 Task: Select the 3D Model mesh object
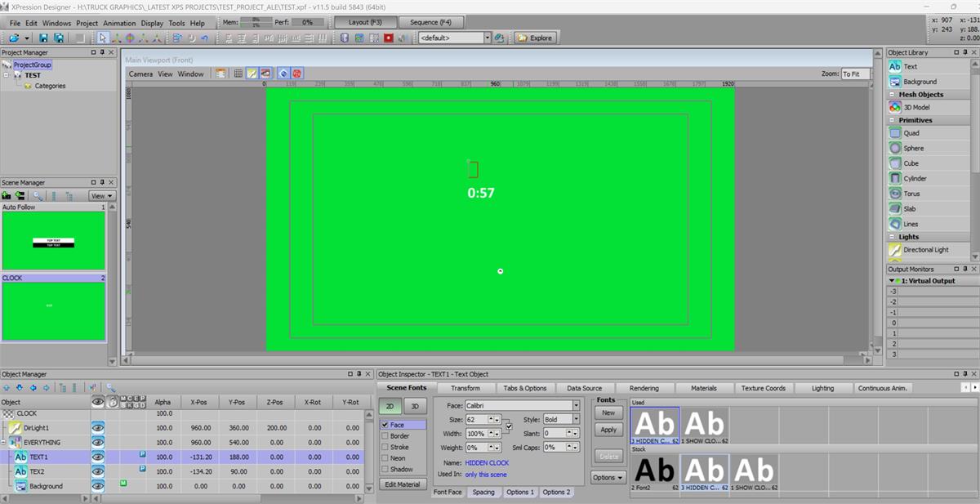click(915, 107)
